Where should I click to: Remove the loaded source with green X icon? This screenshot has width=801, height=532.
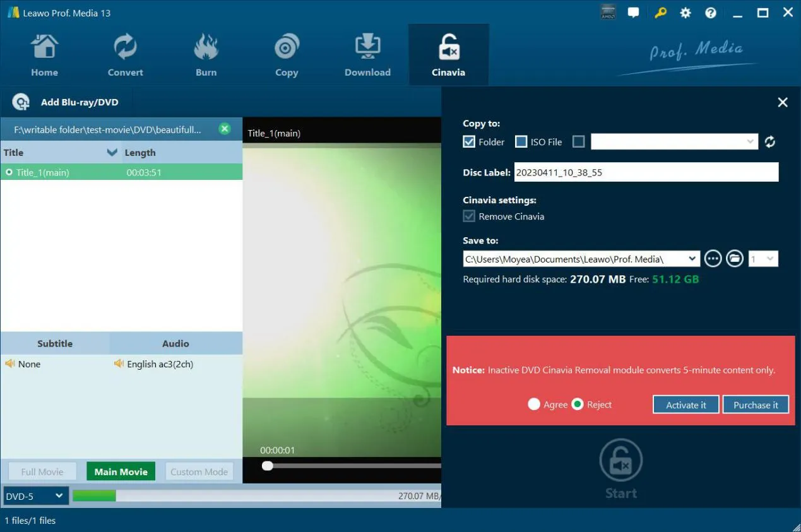click(x=225, y=129)
